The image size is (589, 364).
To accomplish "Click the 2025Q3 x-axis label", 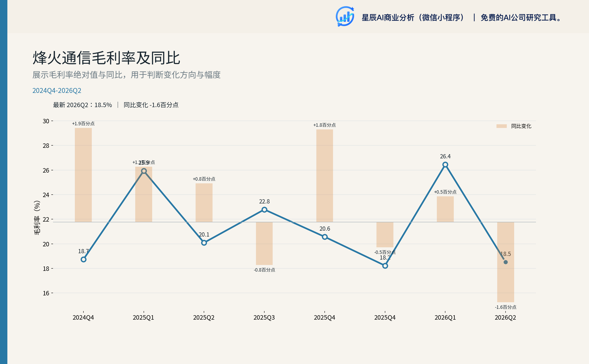I will pos(264,318).
